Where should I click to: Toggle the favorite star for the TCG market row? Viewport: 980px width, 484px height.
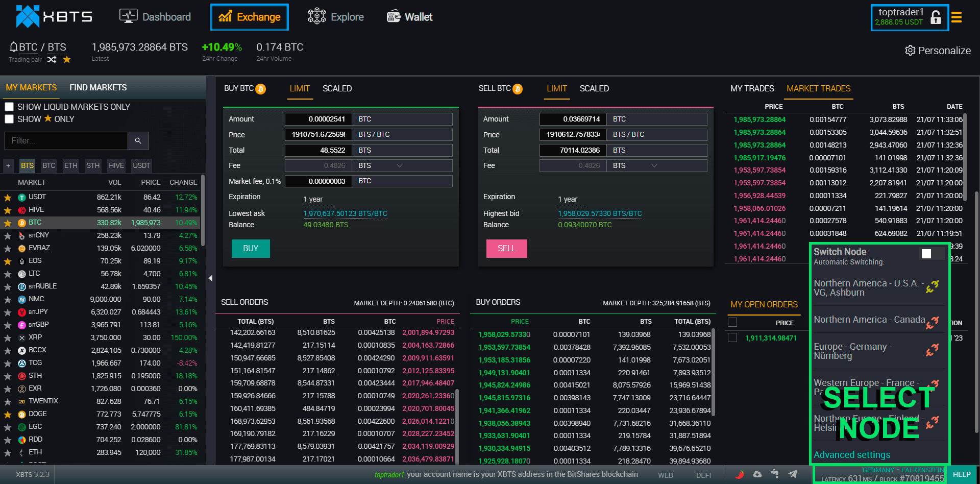pos(8,364)
